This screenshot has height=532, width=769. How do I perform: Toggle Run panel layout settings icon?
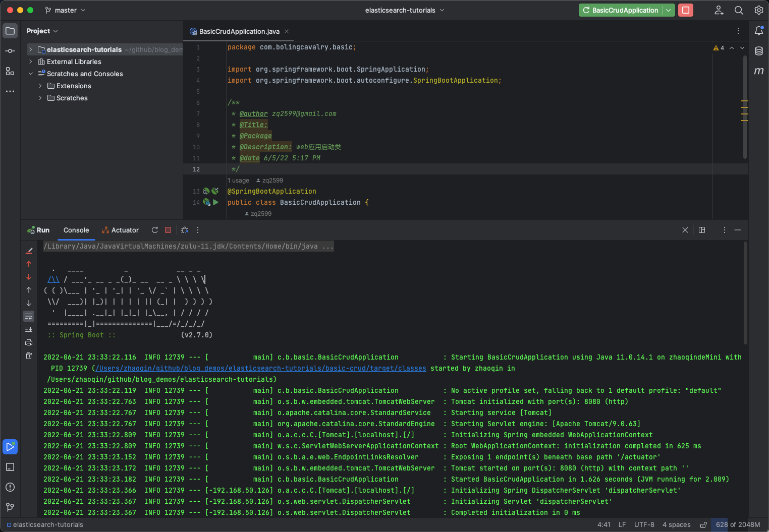702,230
